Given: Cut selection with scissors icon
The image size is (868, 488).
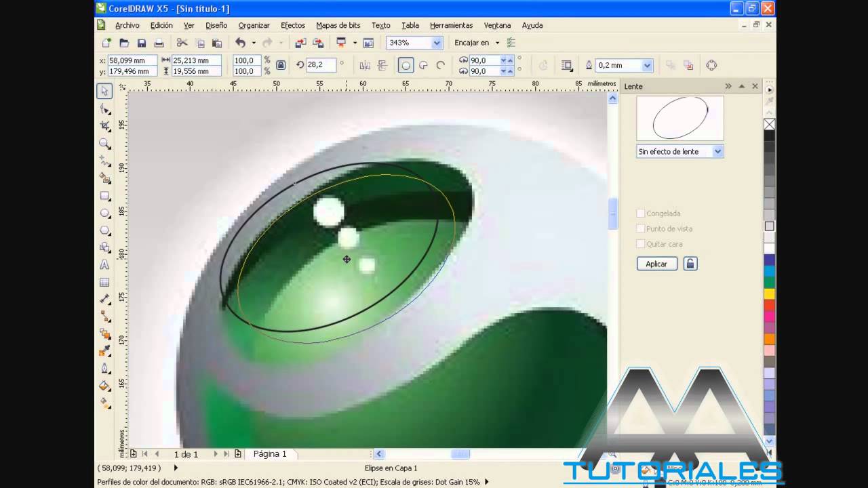Looking at the screenshot, I should pos(182,43).
